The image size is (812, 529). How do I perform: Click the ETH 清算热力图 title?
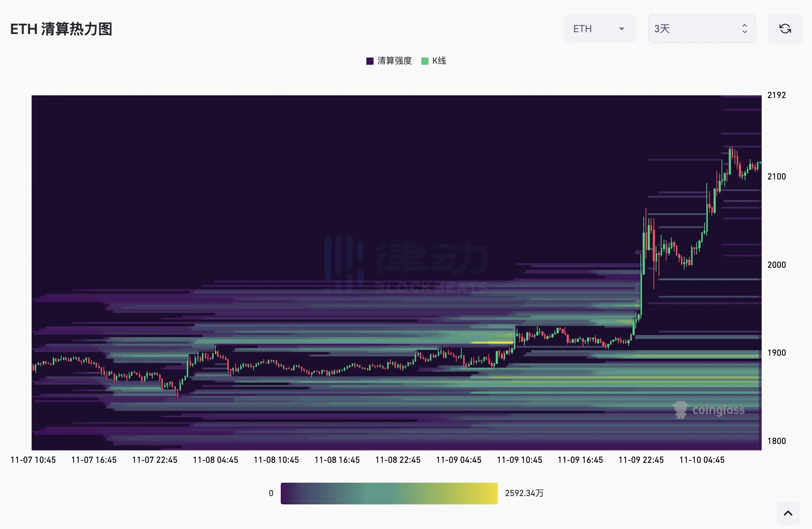tap(61, 29)
